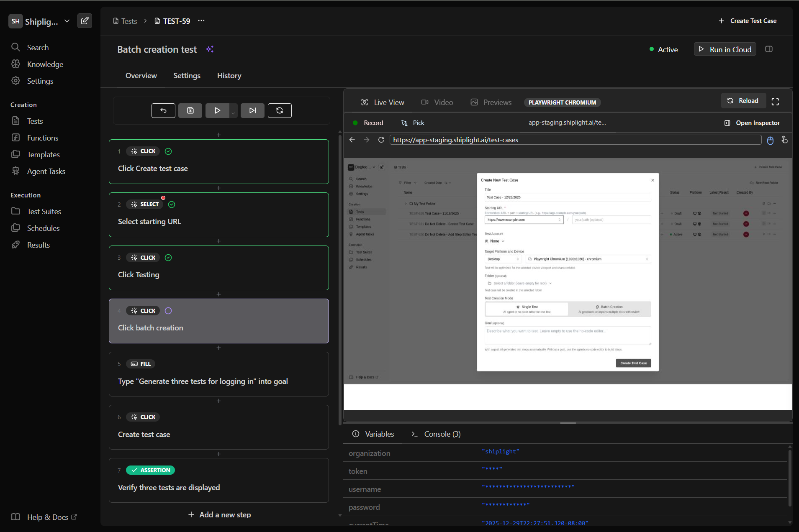The image size is (799, 532).
Task: Switch to the History tab
Action: [x=229, y=75]
